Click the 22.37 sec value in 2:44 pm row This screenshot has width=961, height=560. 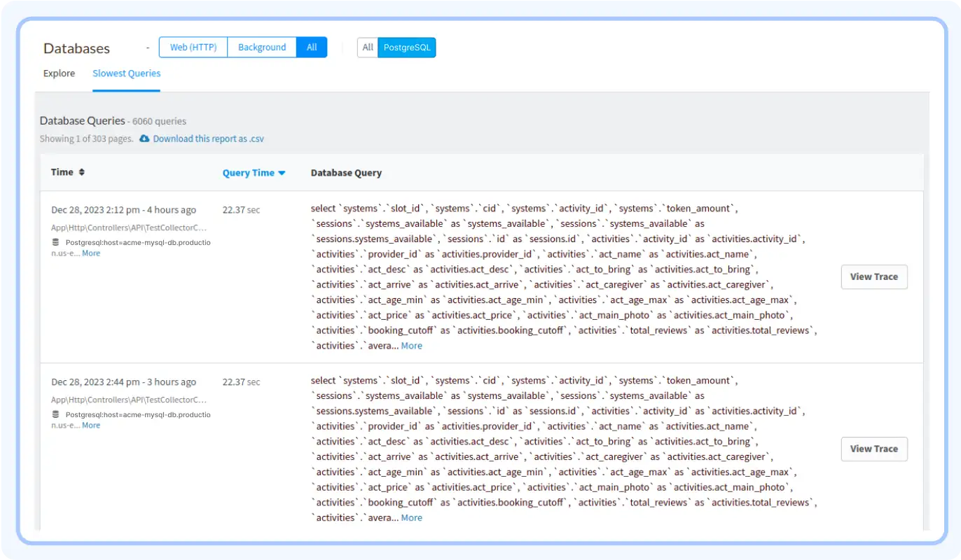click(241, 382)
